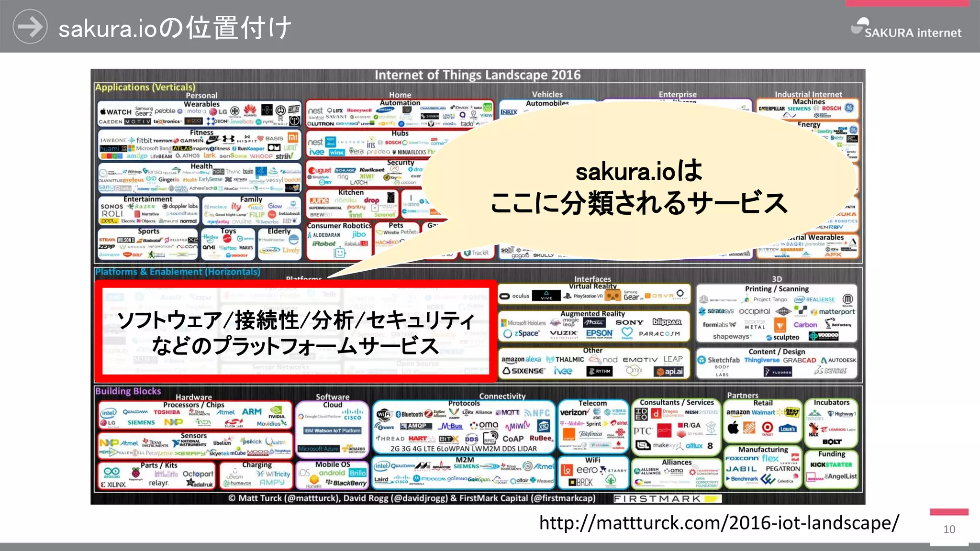Click the red box text ソフトウェア/接続性/分析/セキュリティ
This screenshot has width=980, height=551.
(x=295, y=320)
